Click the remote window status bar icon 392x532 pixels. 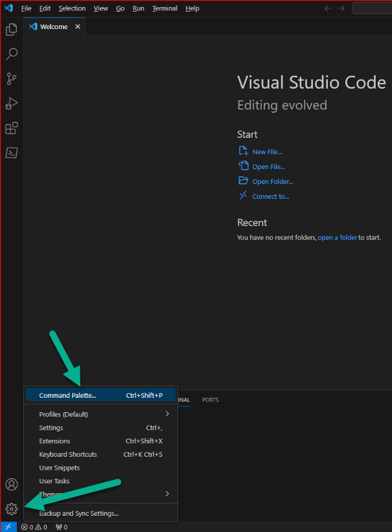[x=8, y=527]
